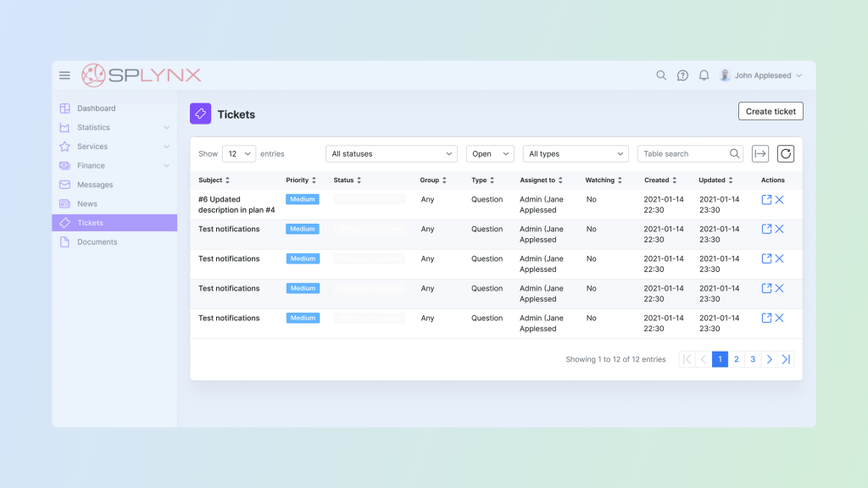The image size is (868, 488).
Task: Click the export table arrow icon
Action: [x=760, y=153]
